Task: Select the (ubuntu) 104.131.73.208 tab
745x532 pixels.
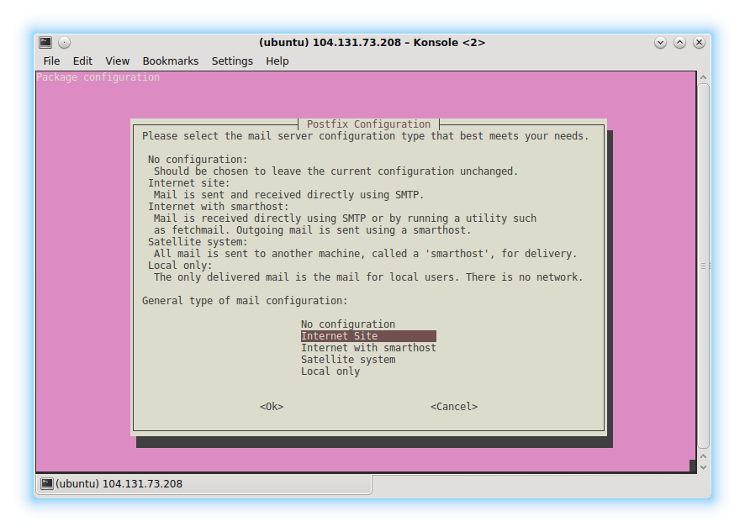Action: pos(204,484)
